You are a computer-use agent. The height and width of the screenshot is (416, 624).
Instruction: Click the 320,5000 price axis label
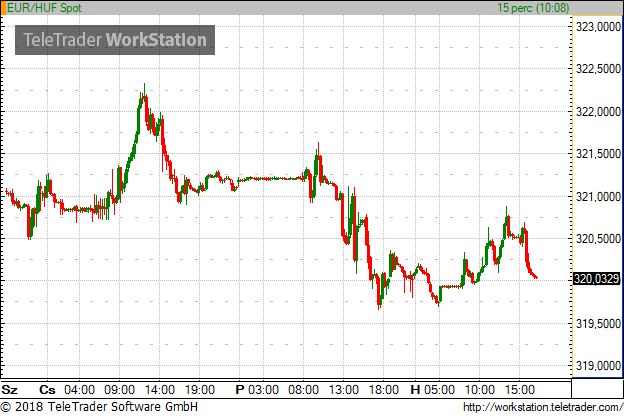tap(598, 238)
